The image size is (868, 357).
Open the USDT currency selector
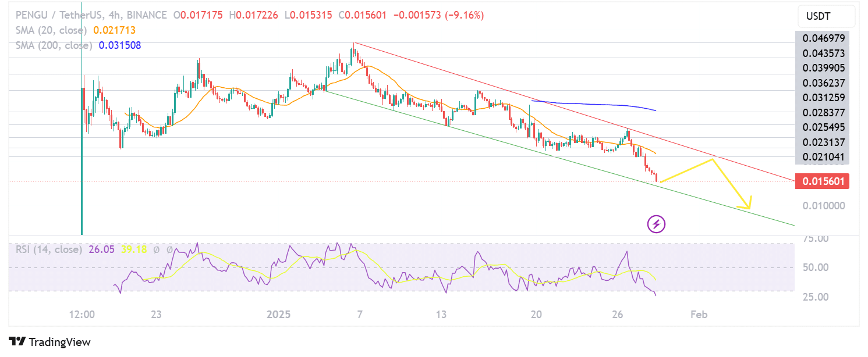coord(826,16)
